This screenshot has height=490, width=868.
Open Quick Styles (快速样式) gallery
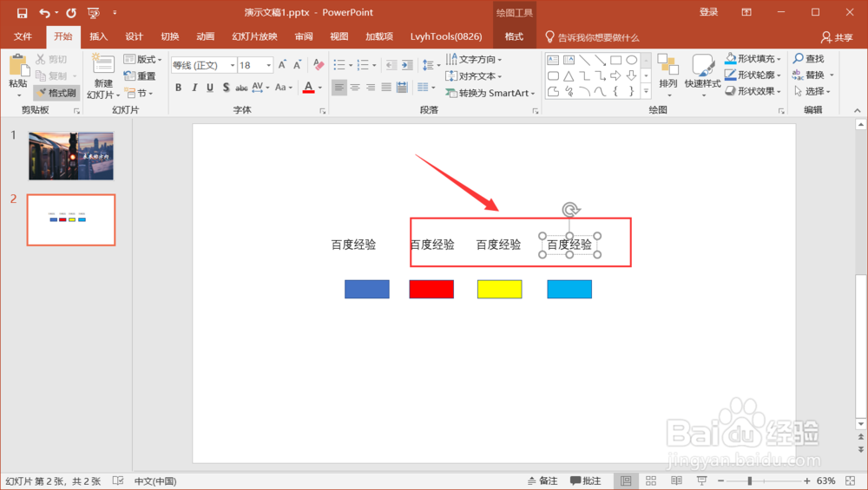coord(702,74)
